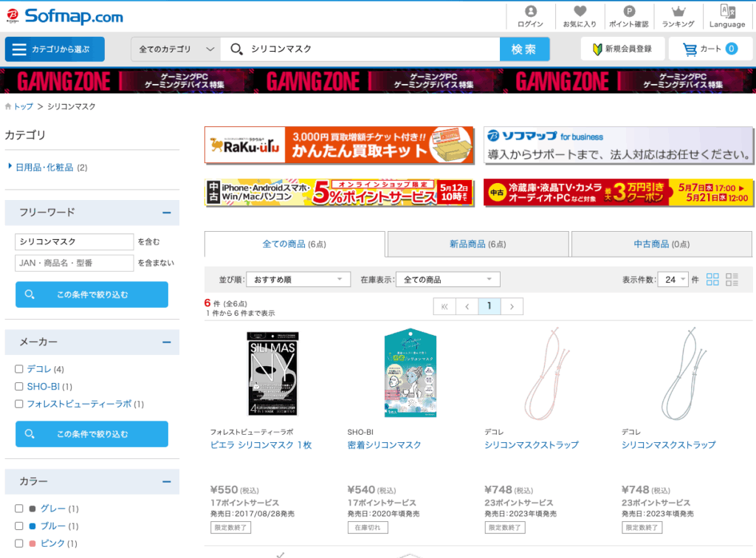The image size is (756, 558).
Task: Apply maker filter with second この条件で絞り込む button
Action: point(92,434)
